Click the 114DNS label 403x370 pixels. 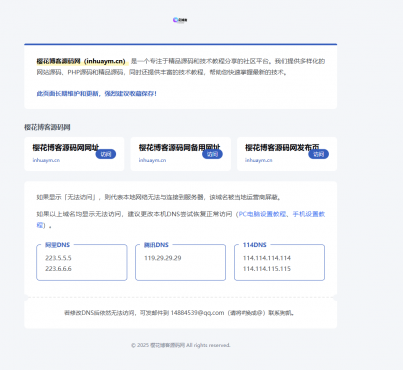tap(255, 245)
